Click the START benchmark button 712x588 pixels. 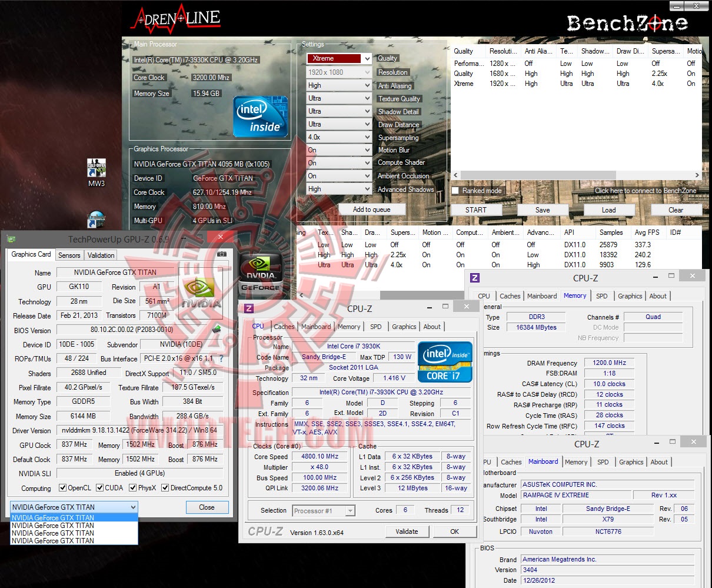click(x=476, y=210)
